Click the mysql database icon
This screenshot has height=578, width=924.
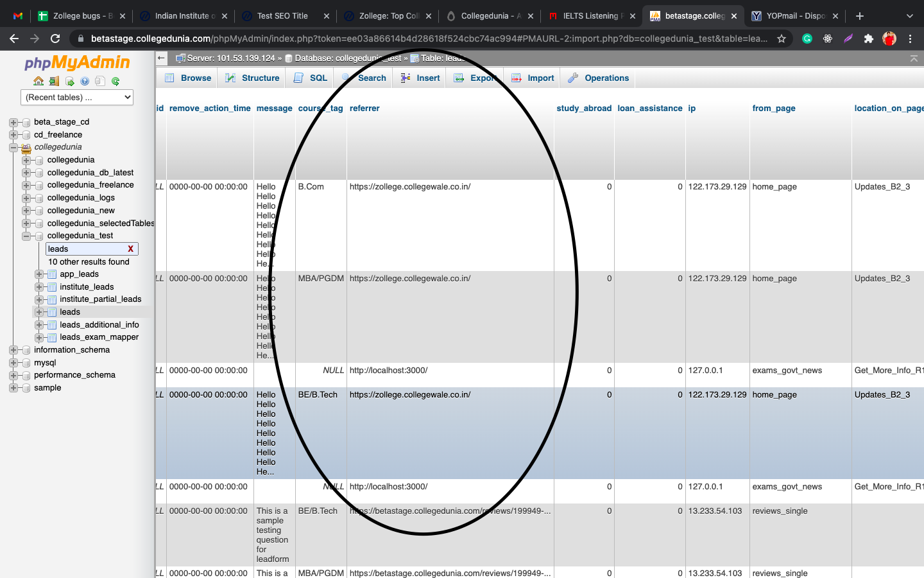pyautogui.click(x=26, y=363)
